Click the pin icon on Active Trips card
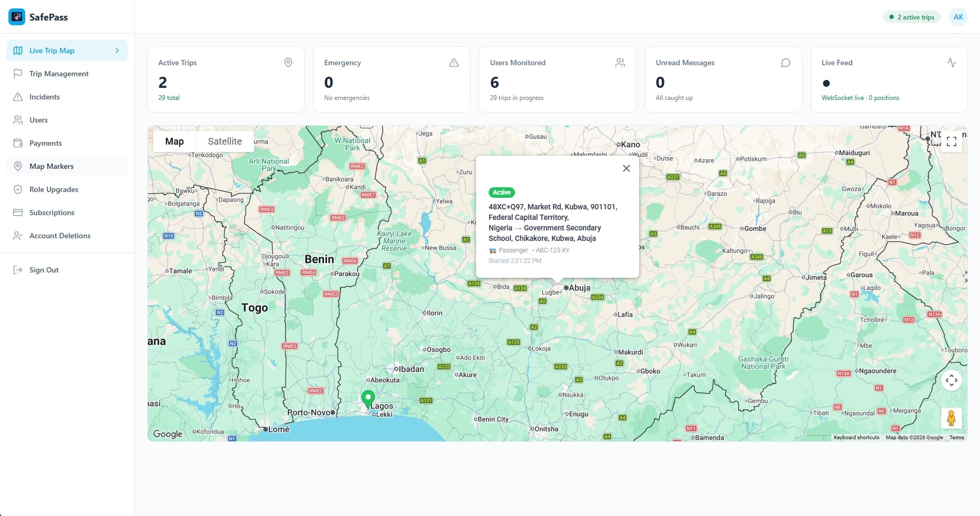980x516 pixels. 288,63
